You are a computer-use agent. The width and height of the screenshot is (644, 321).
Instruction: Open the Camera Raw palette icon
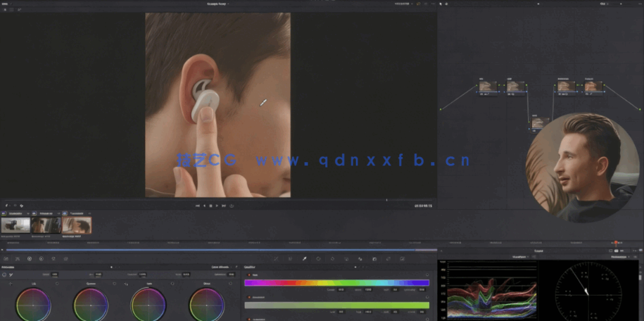(6, 259)
